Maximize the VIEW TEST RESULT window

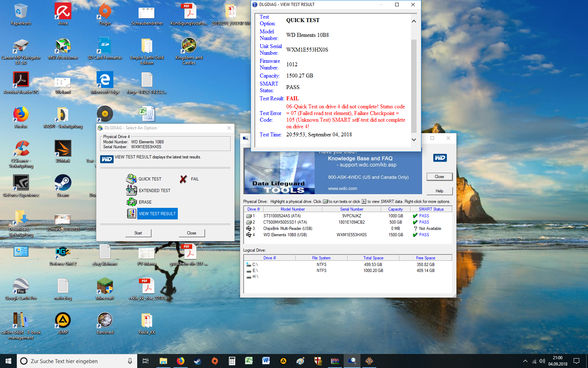pyautogui.click(x=397, y=5)
